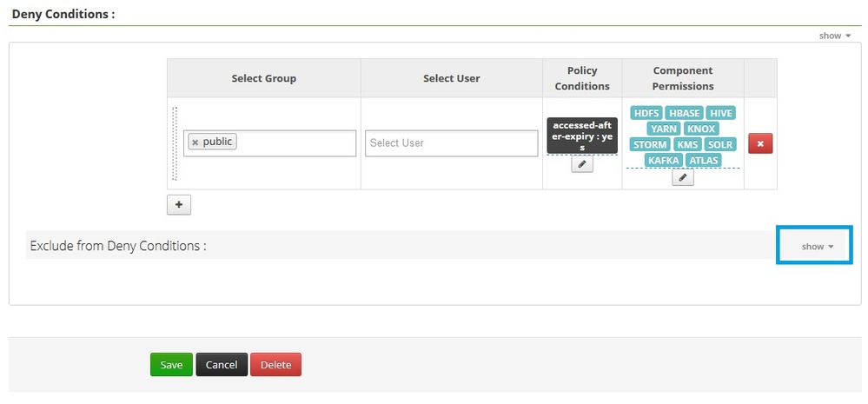
Task: Remove the public group tag
Action: tap(195, 142)
